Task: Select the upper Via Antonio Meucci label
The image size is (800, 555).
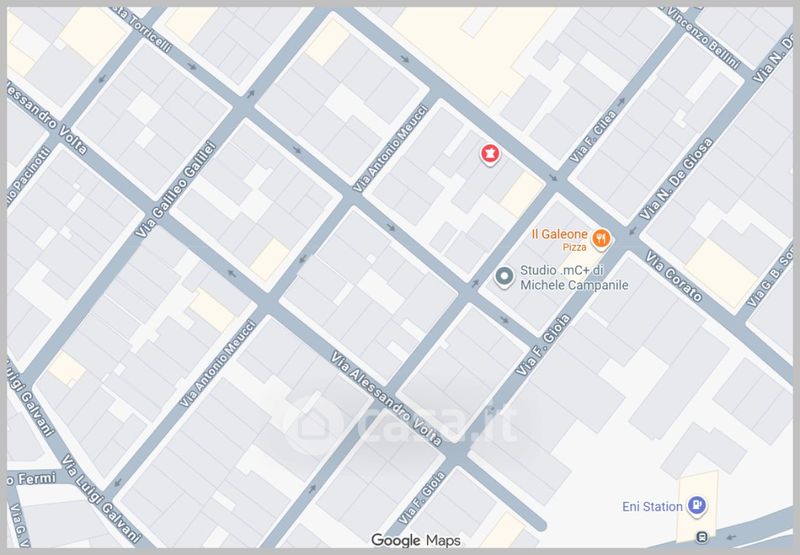Action: click(x=390, y=148)
